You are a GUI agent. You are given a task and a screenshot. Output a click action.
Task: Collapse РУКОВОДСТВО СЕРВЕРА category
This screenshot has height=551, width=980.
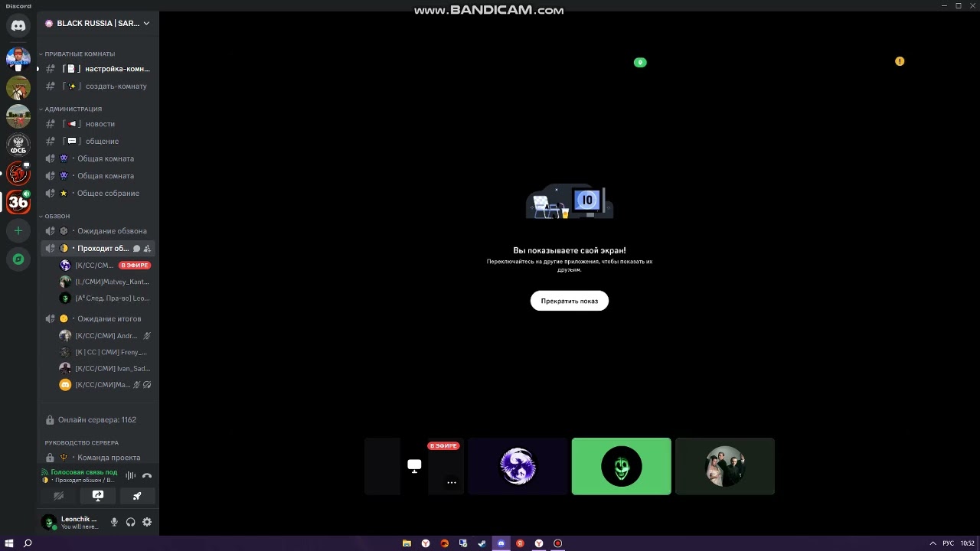coord(80,443)
